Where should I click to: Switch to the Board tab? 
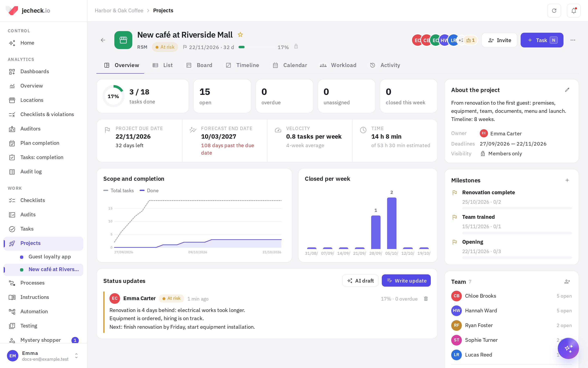coord(199,65)
